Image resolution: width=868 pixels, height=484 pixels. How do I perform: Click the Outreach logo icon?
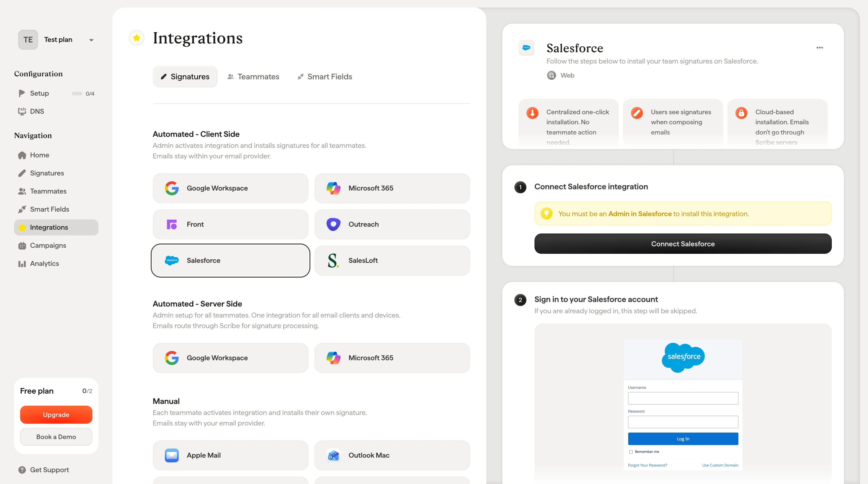pyautogui.click(x=333, y=224)
